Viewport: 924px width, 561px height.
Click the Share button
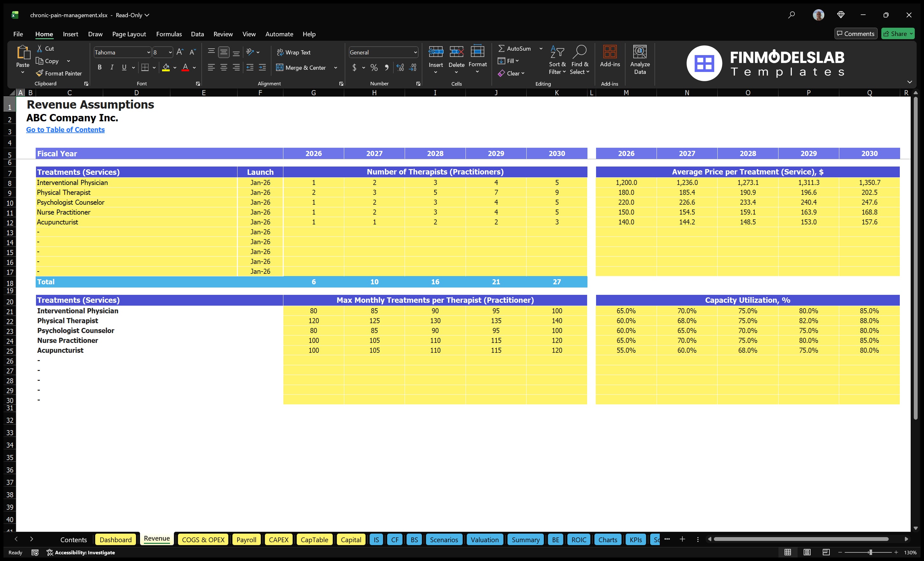[898, 33]
